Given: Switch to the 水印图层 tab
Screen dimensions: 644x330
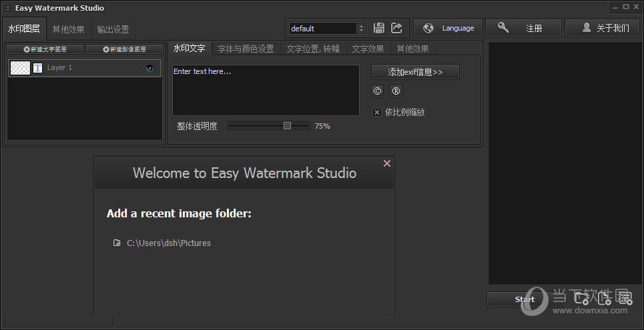Looking at the screenshot, I should click(x=24, y=29).
